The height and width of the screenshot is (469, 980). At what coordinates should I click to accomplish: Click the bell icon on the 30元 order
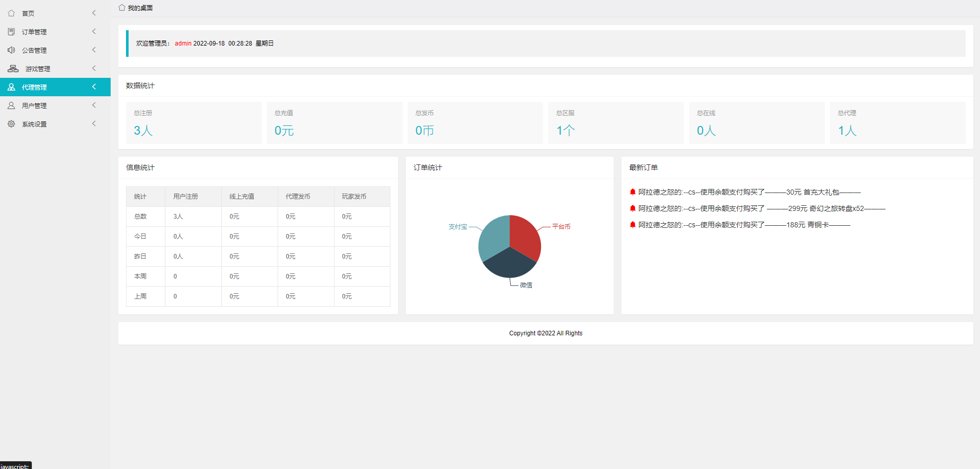pyautogui.click(x=633, y=192)
